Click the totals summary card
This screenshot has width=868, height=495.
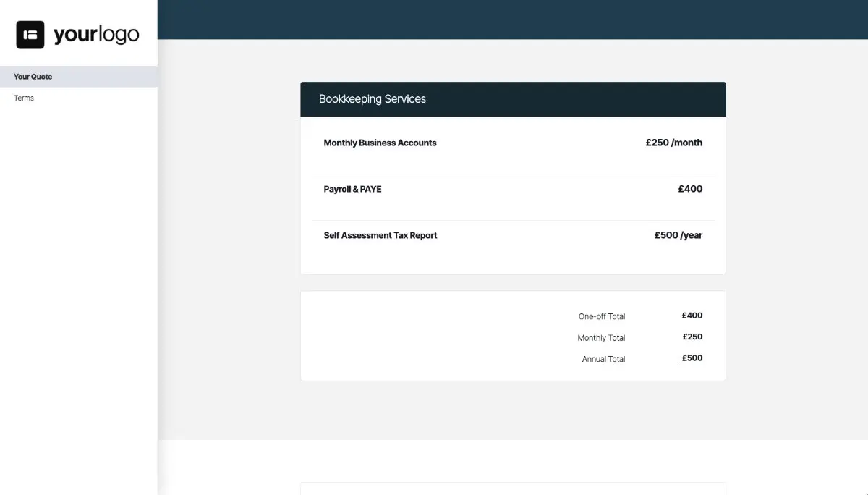513,335
